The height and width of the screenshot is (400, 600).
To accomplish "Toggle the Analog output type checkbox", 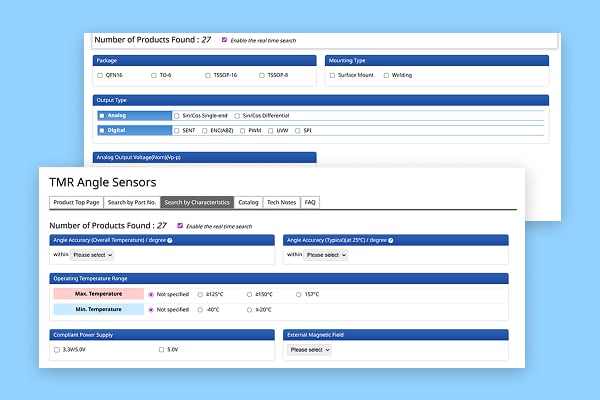I will [102, 116].
